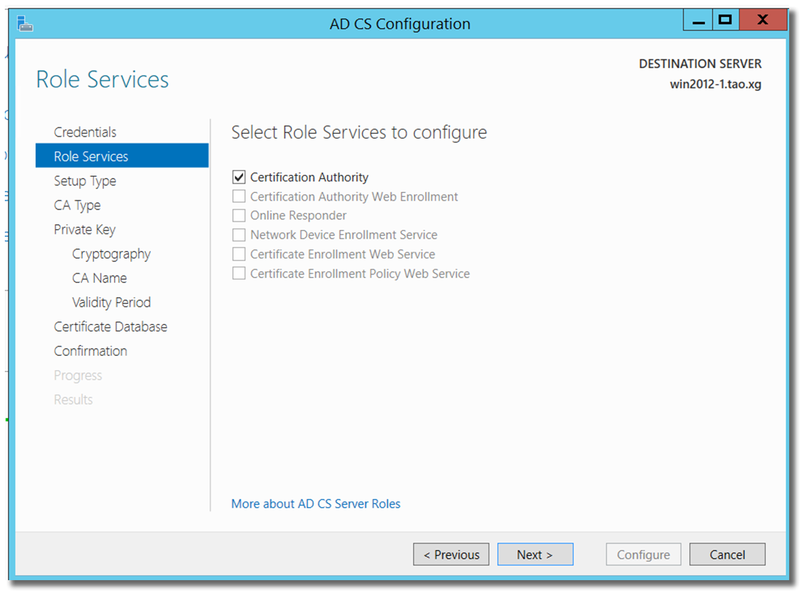The image size is (800, 591).
Task: Go to the Credentials step
Action: 85,132
